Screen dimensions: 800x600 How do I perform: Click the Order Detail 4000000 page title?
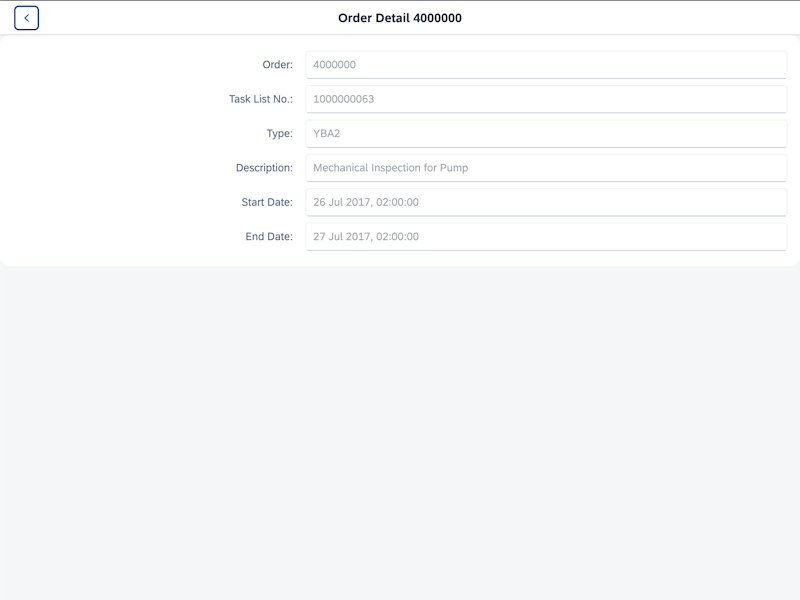tap(400, 18)
